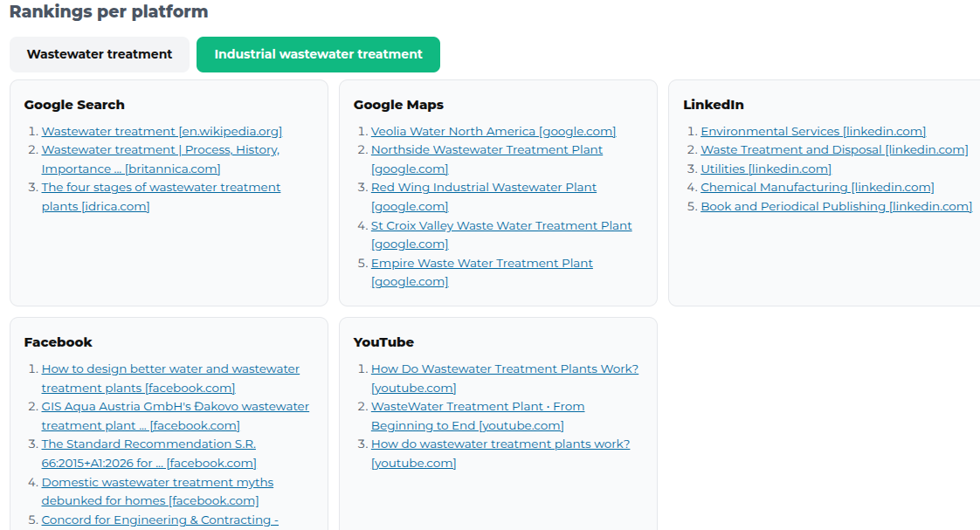Open Concord for Engineering & Contracting link
The image size is (980, 530).
click(x=160, y=520)
